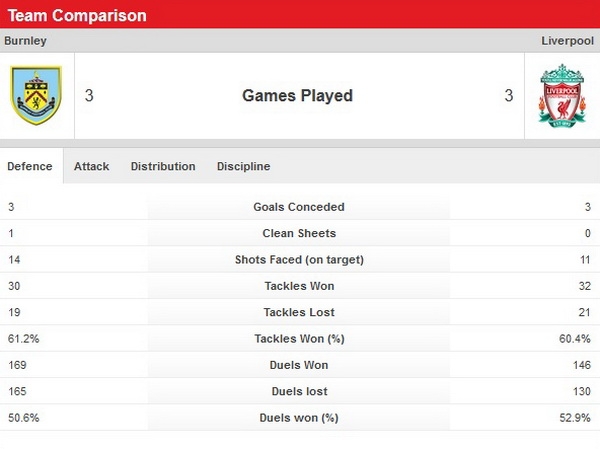
Task: Click the Team Comparison header
Action: pyautogui.click(x=76, y=15)
